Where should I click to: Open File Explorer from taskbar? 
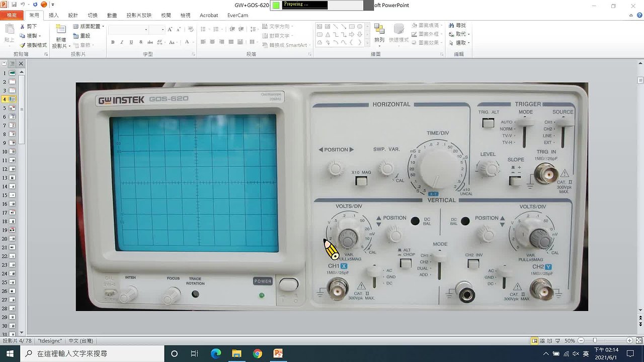[236, 353]
